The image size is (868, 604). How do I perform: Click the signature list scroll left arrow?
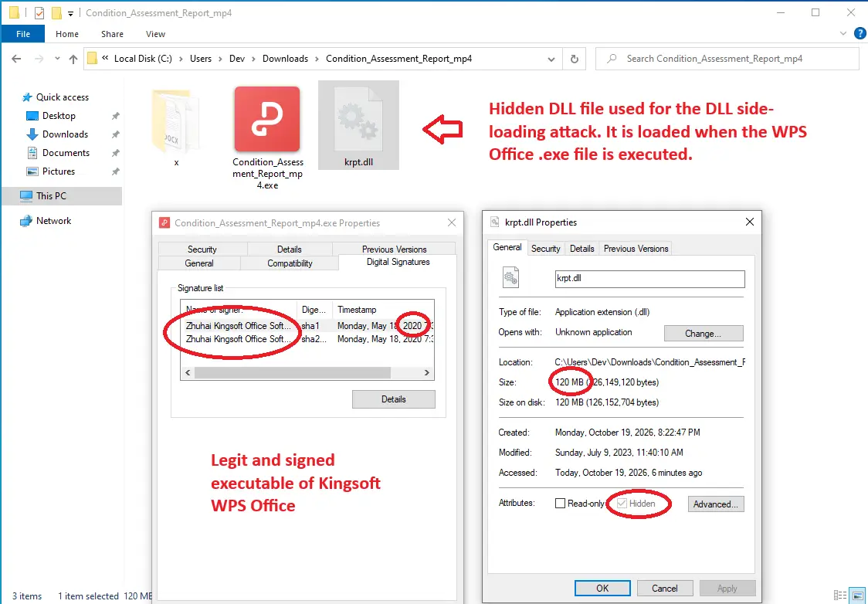click(188, 372)
